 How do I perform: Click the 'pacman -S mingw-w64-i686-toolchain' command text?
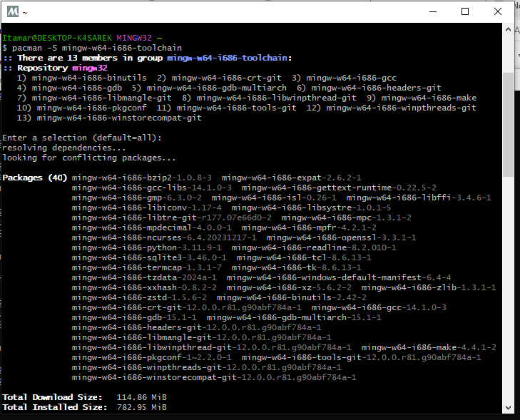(x=97, y=48)
